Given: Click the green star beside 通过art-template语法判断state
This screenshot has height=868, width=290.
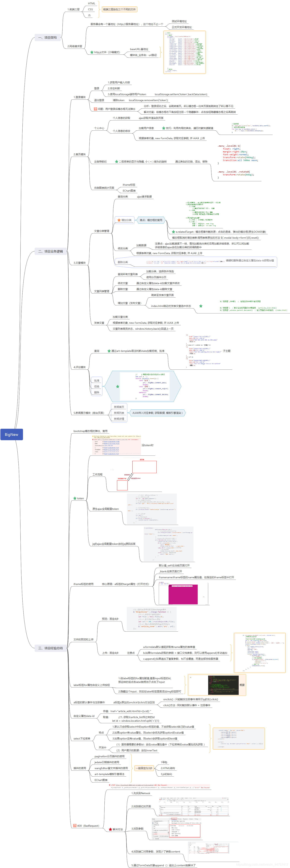Looking at the screenshot, I should [x=109, y=351].
